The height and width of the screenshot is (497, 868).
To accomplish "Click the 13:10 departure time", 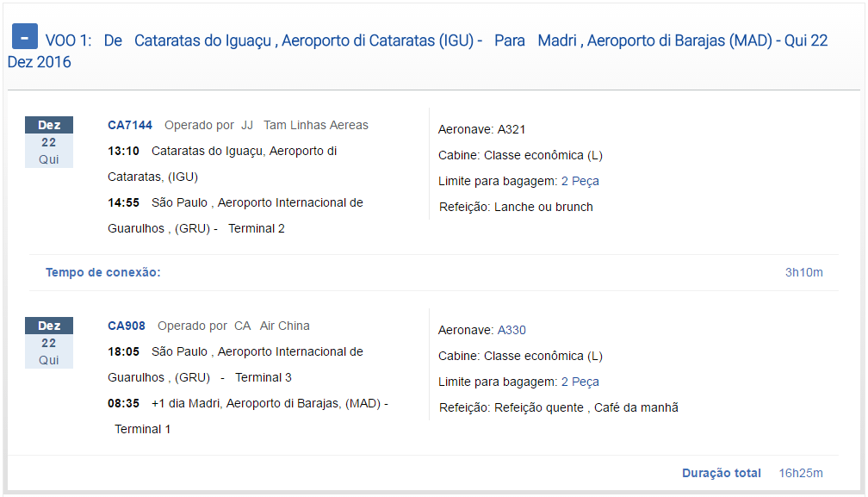I will tap(123, 151).
